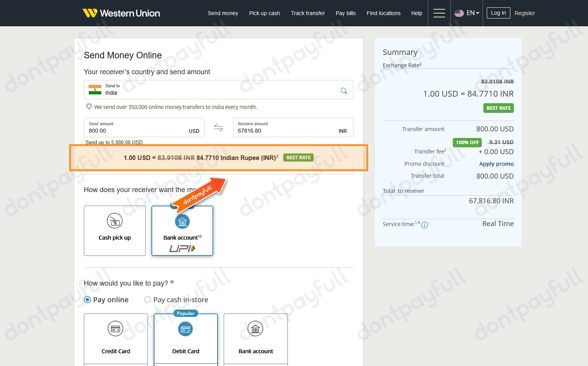The width and height of the screenshot is (588, 366).
Task: Click the country search magnifier icon
Action: (344, 91)
